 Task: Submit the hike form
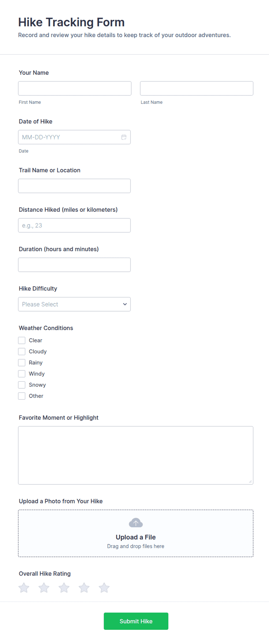point(136,621)
